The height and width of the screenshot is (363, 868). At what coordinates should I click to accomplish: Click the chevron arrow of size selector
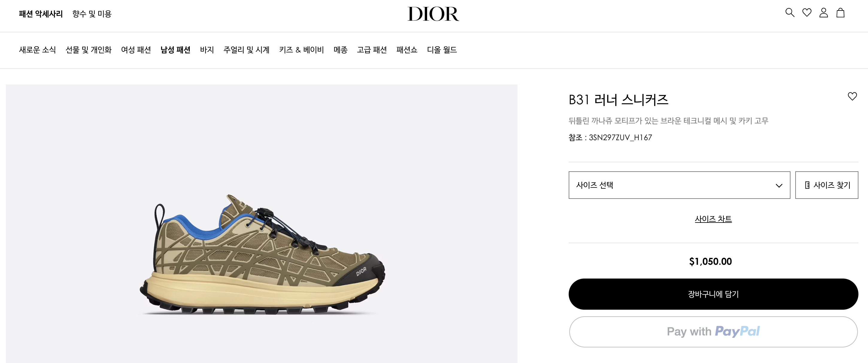pos(779,185)
